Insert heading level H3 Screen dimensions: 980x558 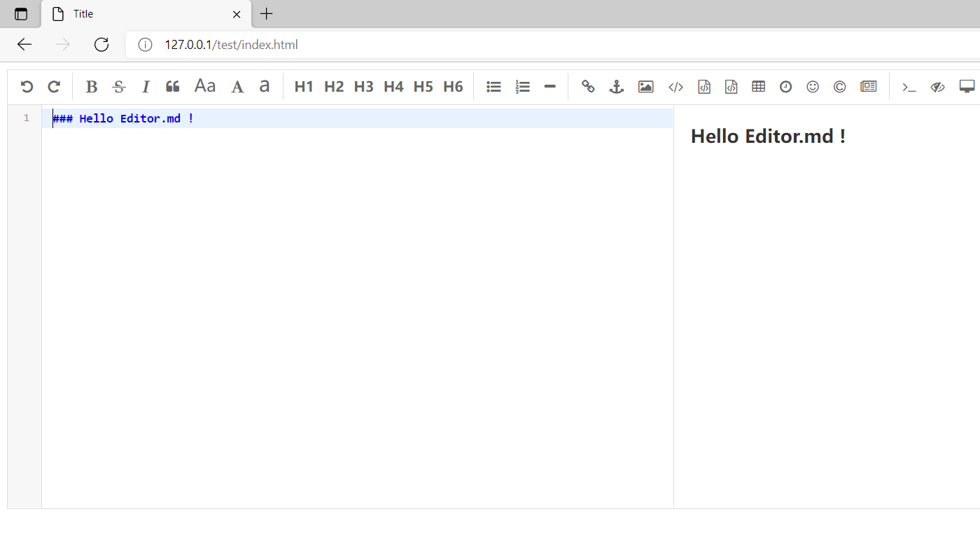click(363, 87)
